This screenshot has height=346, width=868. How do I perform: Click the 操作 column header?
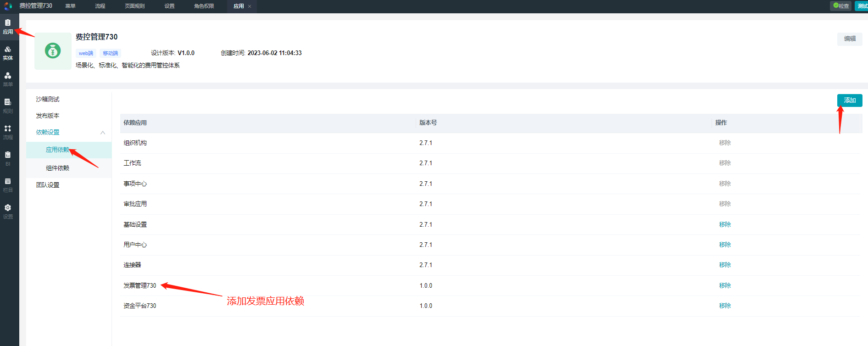coord(721,123)
